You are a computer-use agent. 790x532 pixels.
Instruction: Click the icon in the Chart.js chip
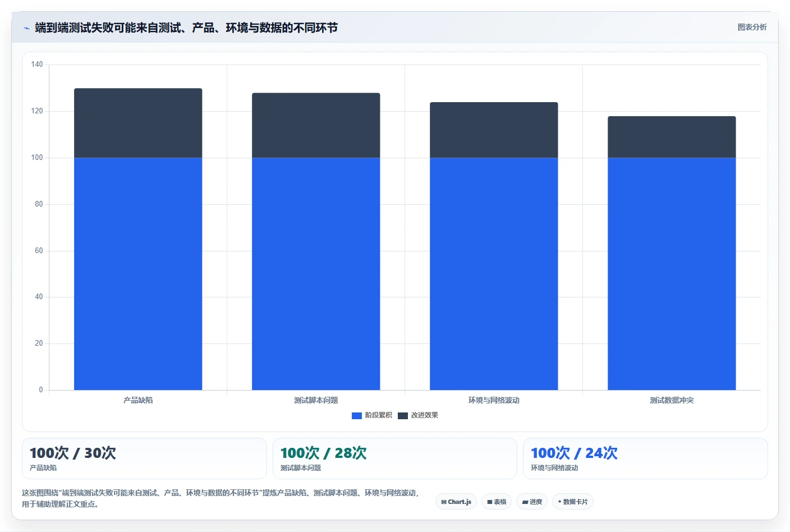pos(444,502)
